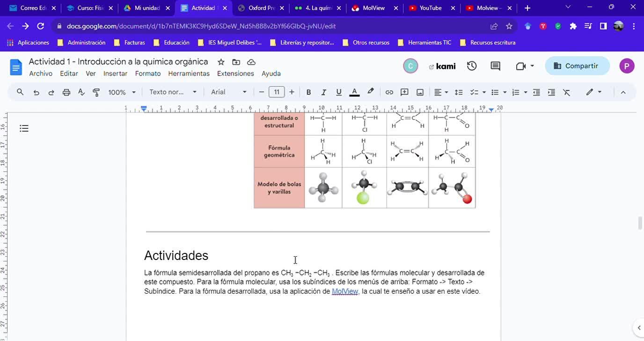Viewport: 644px width, 341px height.
Task: Open the Ayuda menu
Action: 271,74
